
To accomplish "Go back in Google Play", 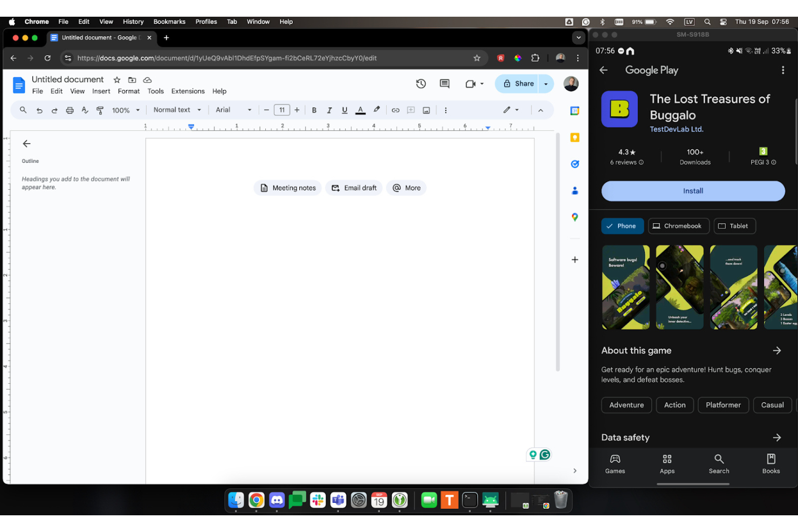I will (603, 70).
